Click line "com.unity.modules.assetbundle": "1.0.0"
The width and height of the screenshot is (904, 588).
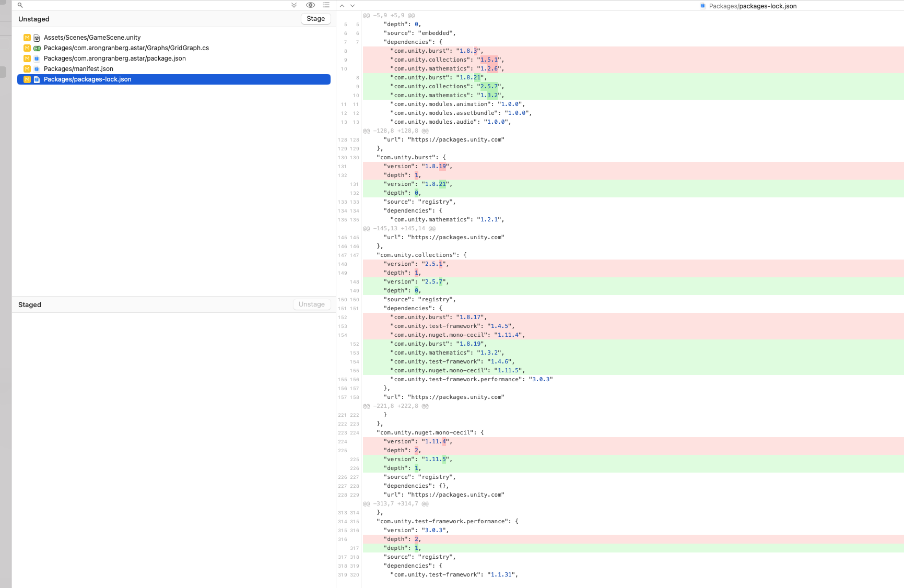(633, 113)
